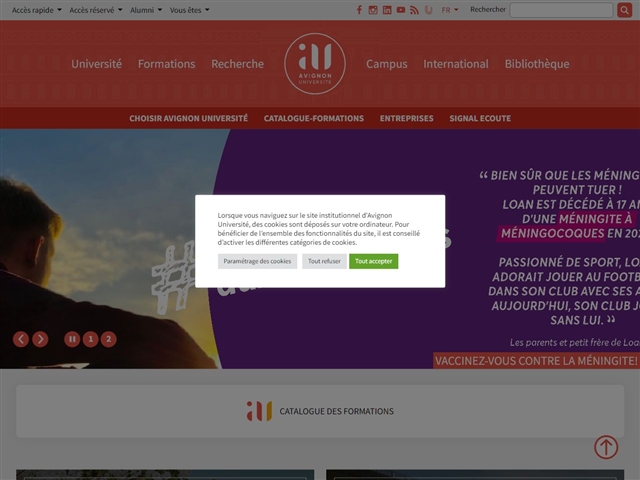This screenshot has width=640, height=480.
Task: Click the red search magnifier button
Action: pyautogui.click(x=624, y=10)
